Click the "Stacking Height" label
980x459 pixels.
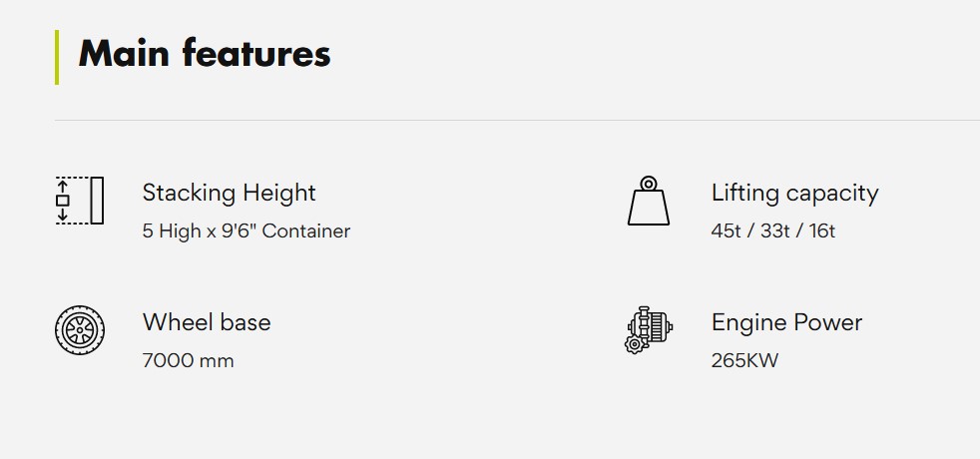pos(229,193)
